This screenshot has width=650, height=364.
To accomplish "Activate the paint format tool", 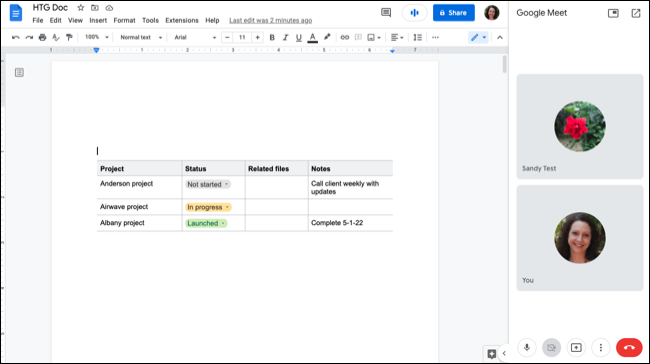I will tap(69, 37).
